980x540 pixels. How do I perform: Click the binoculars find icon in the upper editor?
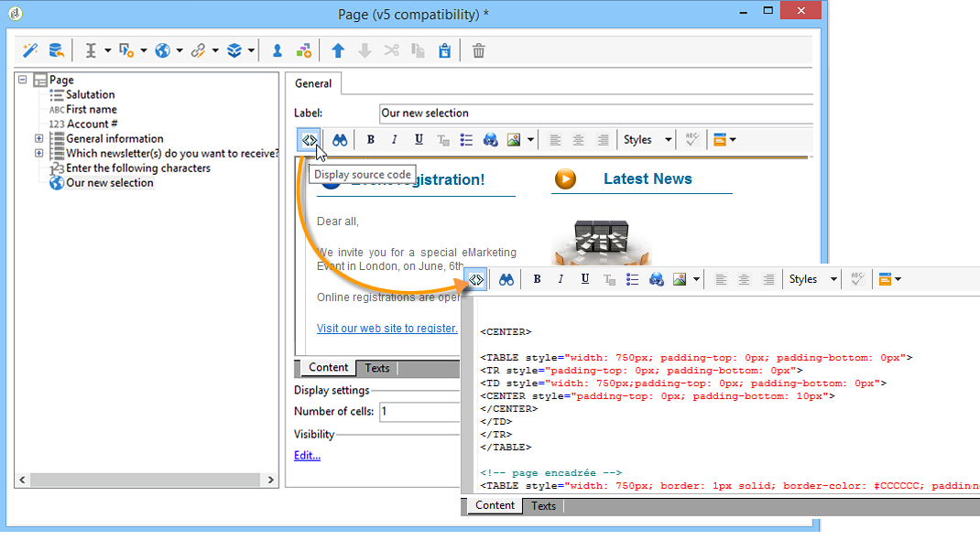click(x=340, y=140)
